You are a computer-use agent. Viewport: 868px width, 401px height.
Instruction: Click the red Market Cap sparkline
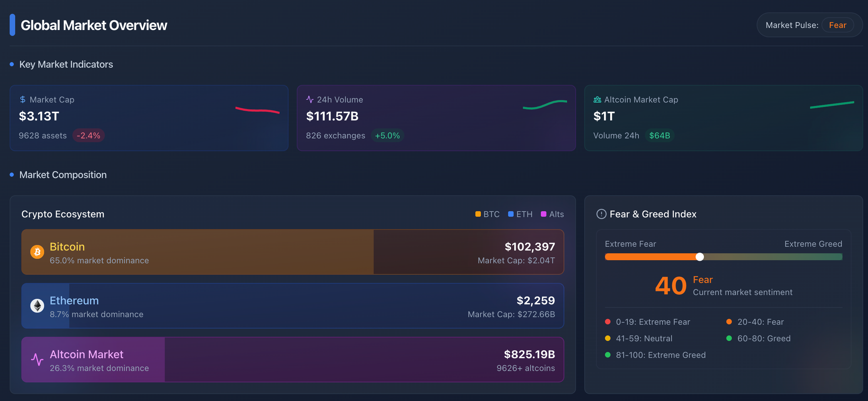click(257, 110)
